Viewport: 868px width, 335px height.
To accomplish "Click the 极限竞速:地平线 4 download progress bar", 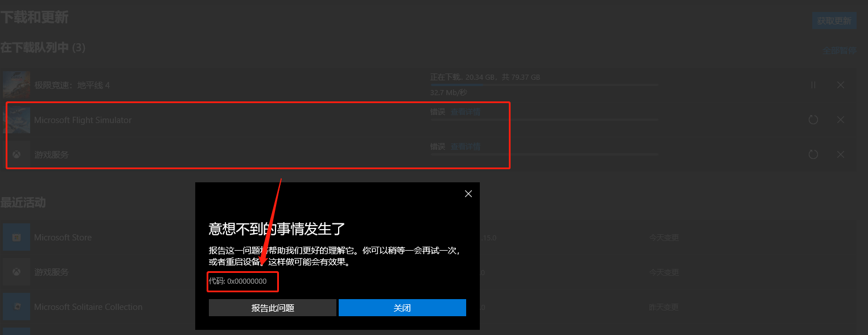I will (x=544, y=84).
